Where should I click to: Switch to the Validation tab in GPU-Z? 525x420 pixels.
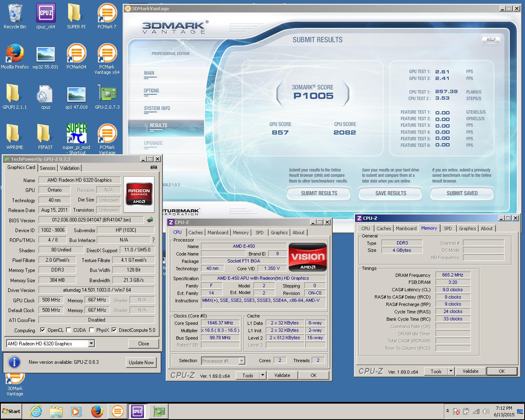click(x=70, y=168)
